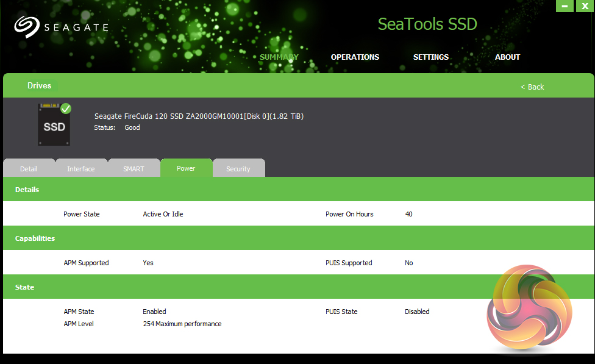Click the Seagate logo

coord(62,27)
